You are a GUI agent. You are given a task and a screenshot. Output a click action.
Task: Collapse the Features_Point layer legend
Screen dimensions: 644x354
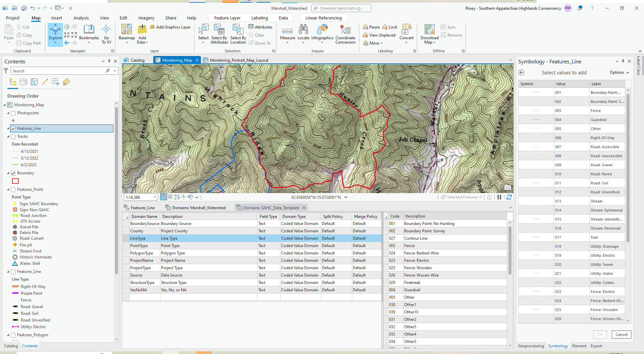pos(8,190)
